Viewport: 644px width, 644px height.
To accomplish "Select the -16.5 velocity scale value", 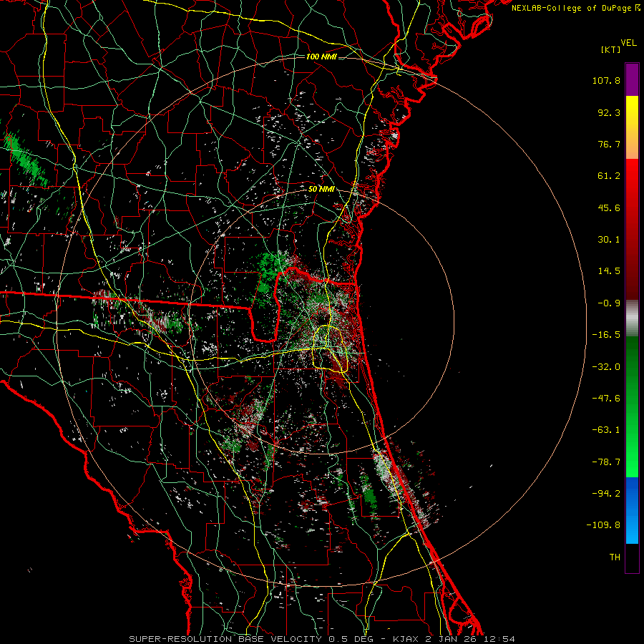I will 606,335.
